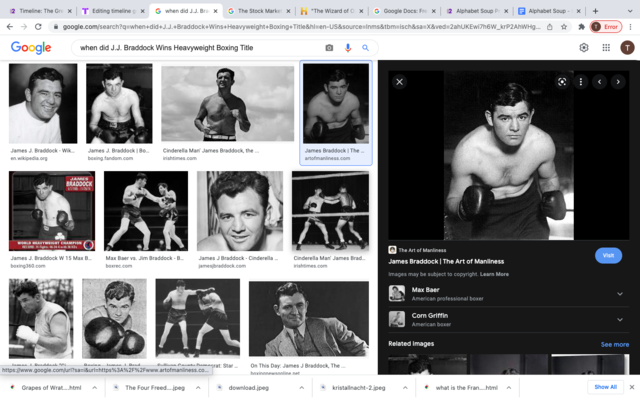
Task: Open the Google account avatar
Action: [627, 48]
